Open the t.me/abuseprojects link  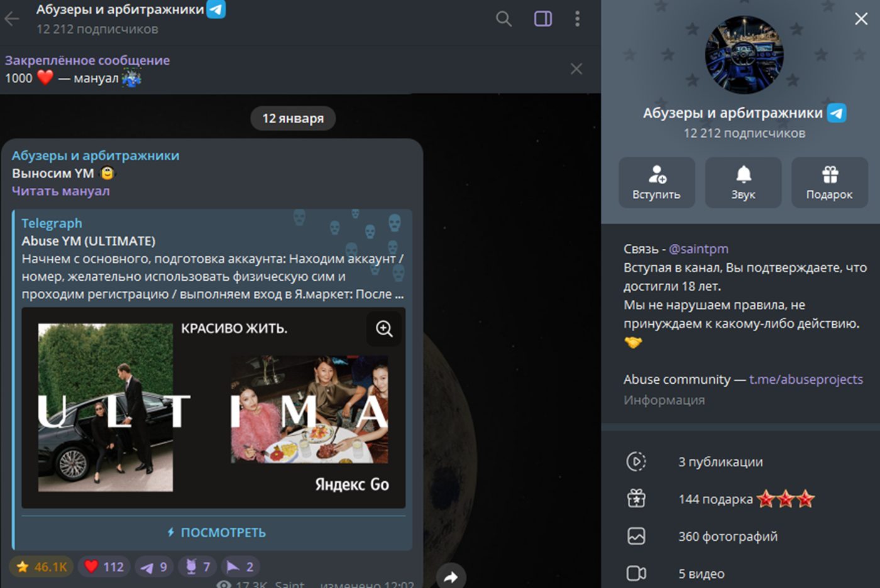(806, 379)
